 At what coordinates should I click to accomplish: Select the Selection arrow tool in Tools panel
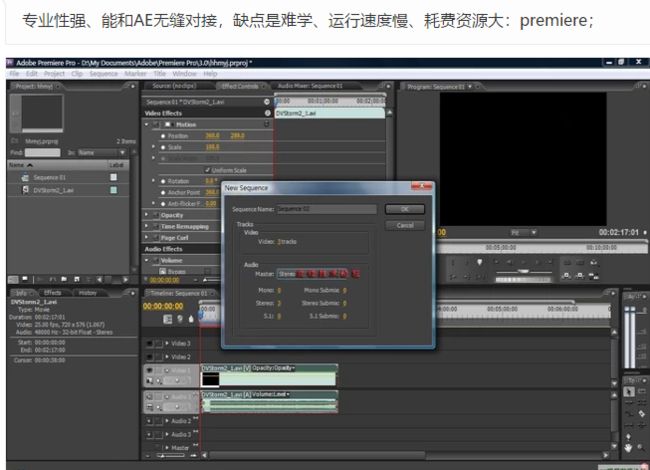click(629, 392)
